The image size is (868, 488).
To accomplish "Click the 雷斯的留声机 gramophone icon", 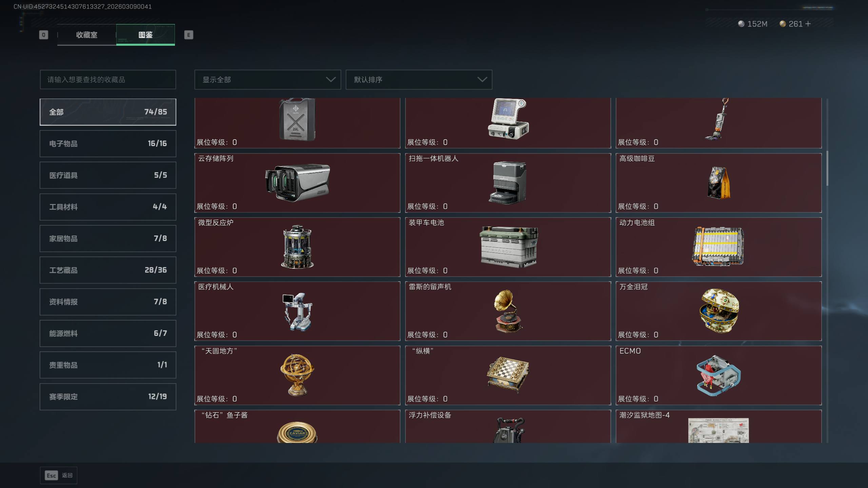I will click(x=508, y=311).
